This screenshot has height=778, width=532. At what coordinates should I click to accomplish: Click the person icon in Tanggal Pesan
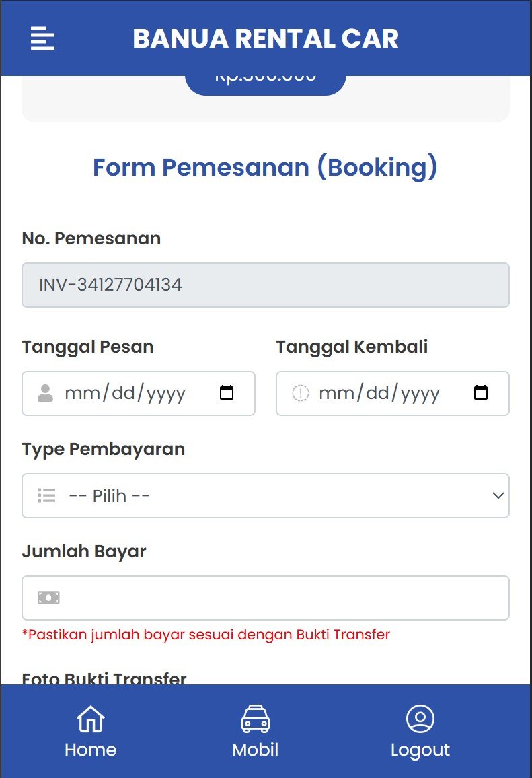click(x=45, y=393)
